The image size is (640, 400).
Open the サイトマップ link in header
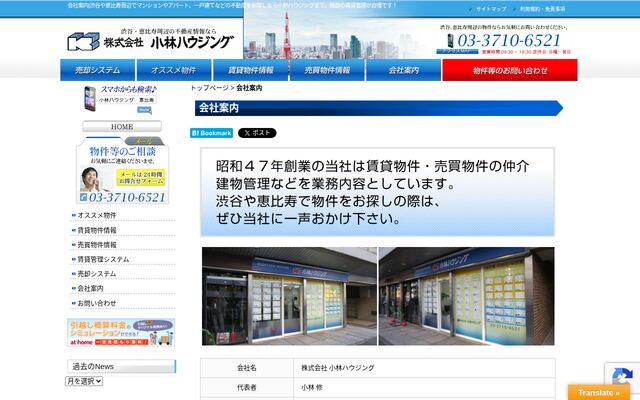pos(490,9)
